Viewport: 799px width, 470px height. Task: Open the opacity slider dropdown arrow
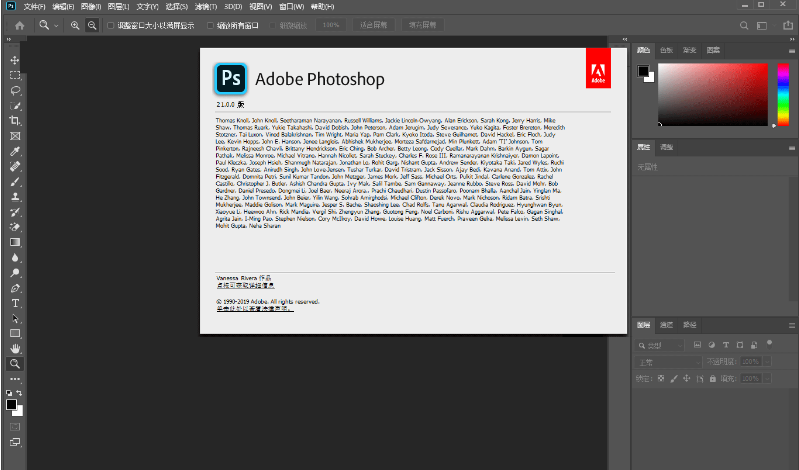pos(766,362)
